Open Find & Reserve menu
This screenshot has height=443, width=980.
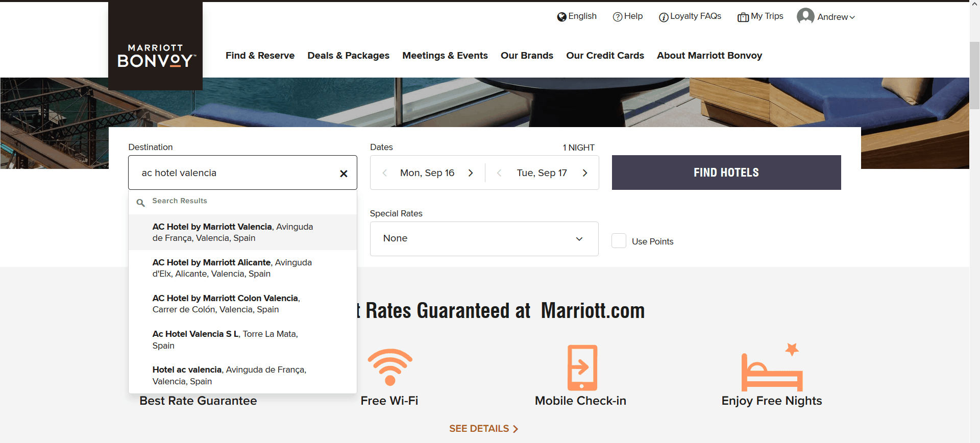260,55
